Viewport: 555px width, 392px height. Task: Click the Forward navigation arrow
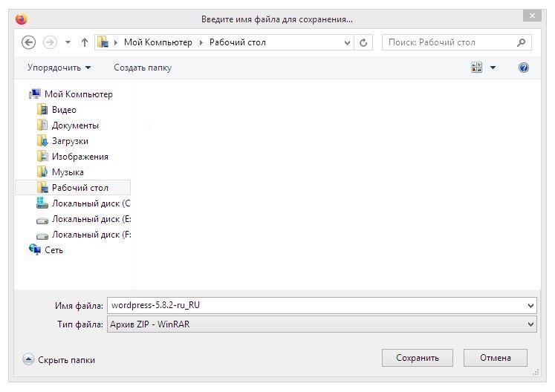coord(50,42)
